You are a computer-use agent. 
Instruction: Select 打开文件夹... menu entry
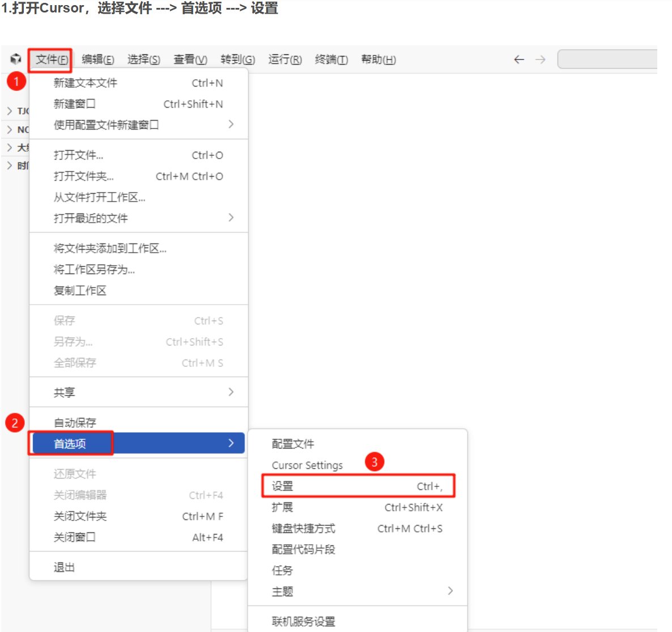pyautogui.click(x=138, y=176)
